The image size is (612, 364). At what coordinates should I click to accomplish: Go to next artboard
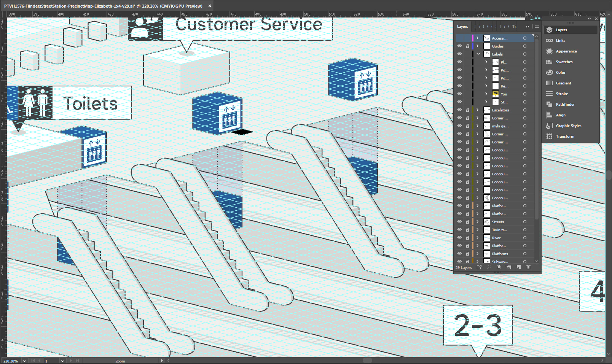click(x=71, y=361)
